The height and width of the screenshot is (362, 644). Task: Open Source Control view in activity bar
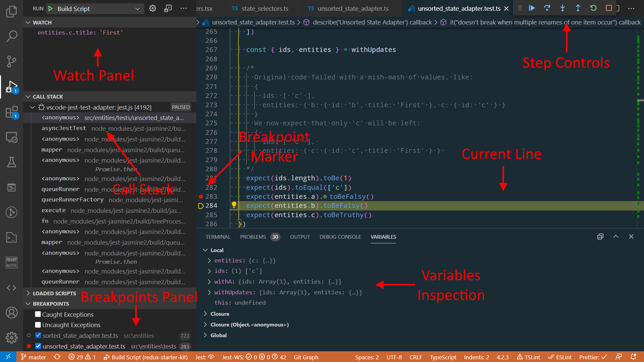click(11, 61)
